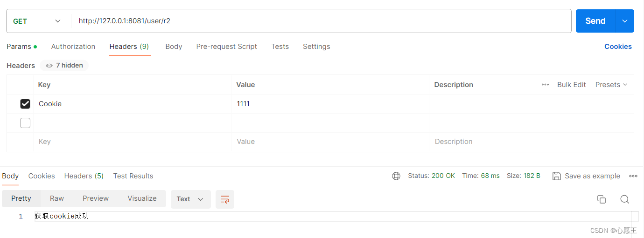The width and height of the screenshot is (644, 238).
Task: Expand the Presets dropdown
Action: click(x=611, y=85)
